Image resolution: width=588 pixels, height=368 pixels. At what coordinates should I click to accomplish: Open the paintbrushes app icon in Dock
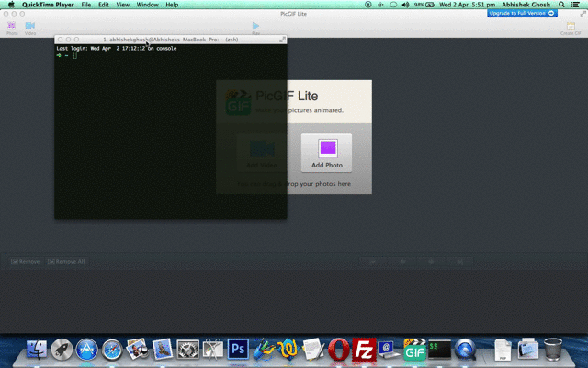[264, 349]
